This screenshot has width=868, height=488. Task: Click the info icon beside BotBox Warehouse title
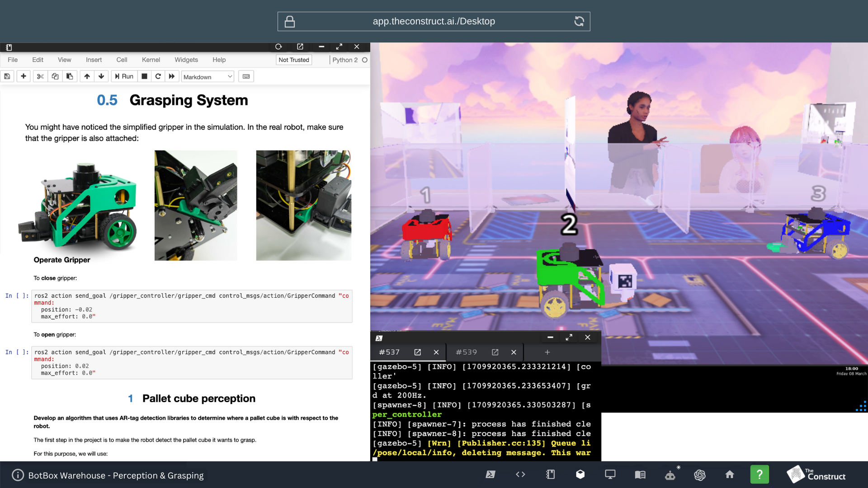(x=18, y=475)
